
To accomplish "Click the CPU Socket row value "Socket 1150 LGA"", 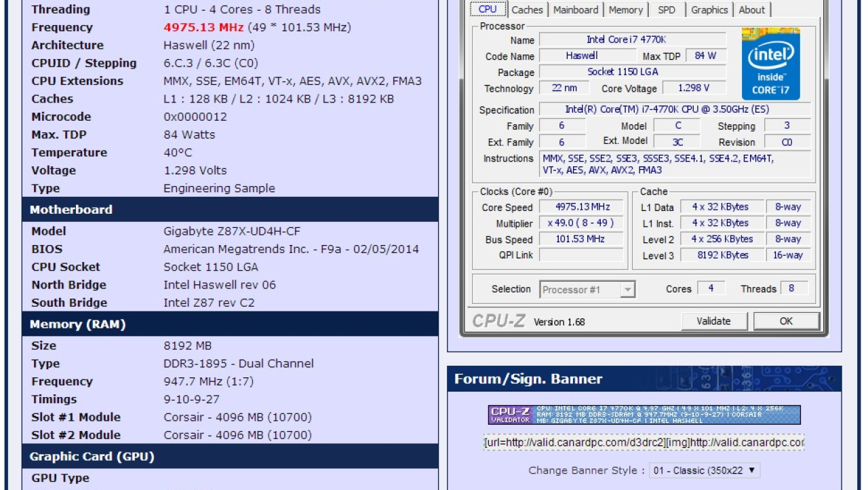I will click(x=211, y=267).
